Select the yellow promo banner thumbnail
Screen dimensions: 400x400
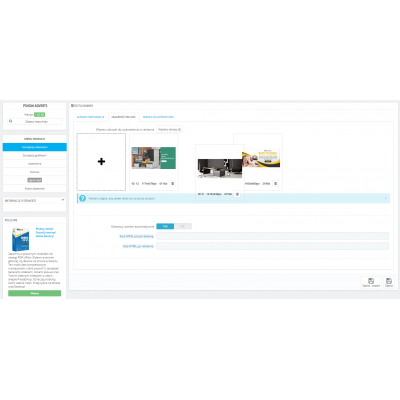[x=261, y=158]
